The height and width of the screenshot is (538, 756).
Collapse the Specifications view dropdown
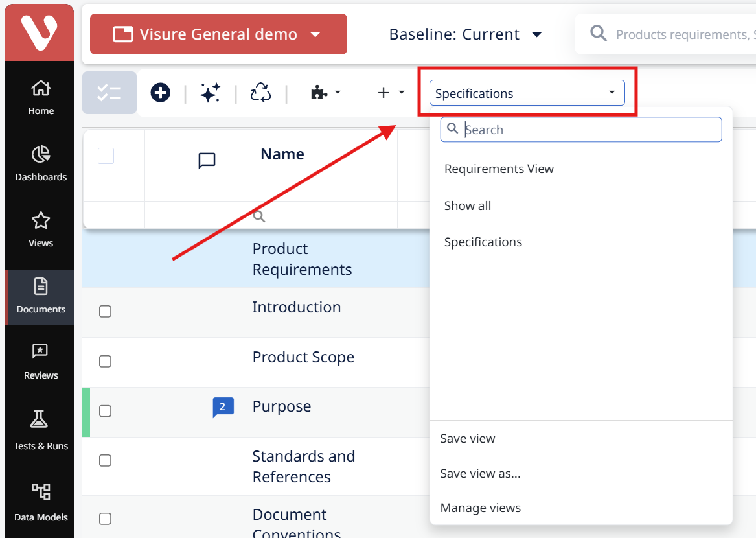(527, 93)
